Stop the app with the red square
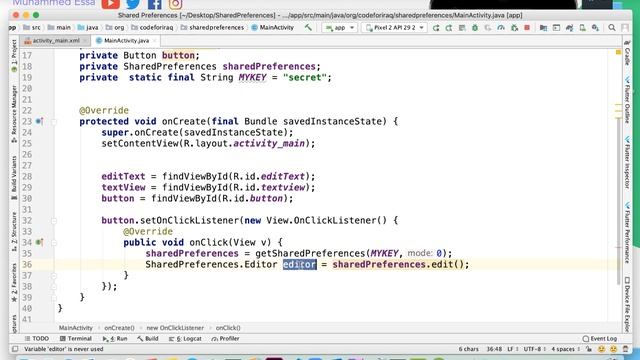Image resolution: width=640 pixels, height=360 pixels. pos(527,28)
